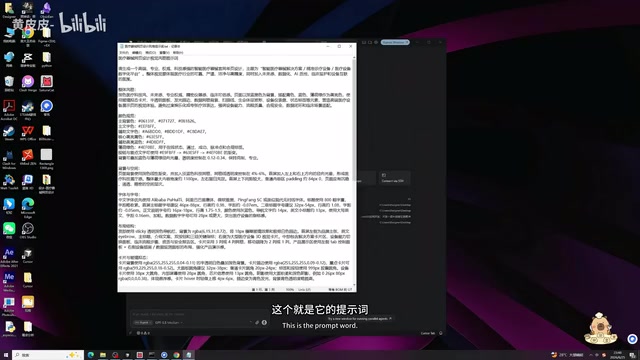Open the third Notepad menu (Format)

(151, 53)
